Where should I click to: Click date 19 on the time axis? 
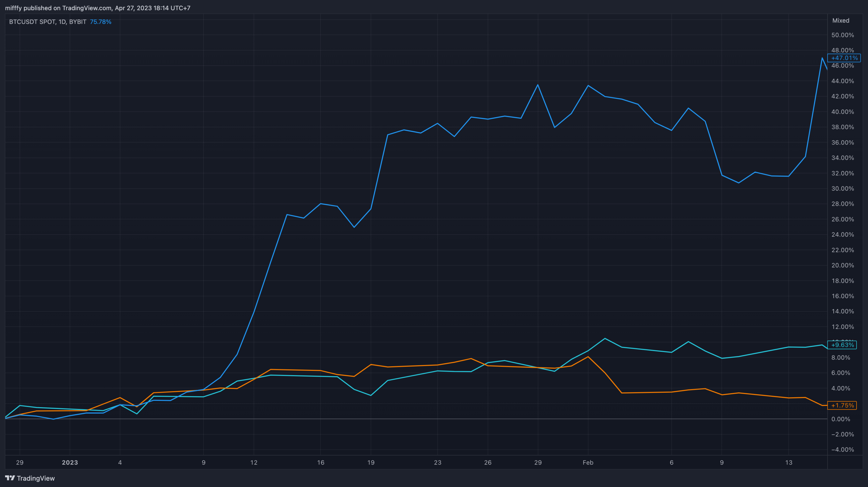click(x=371, y=462)
